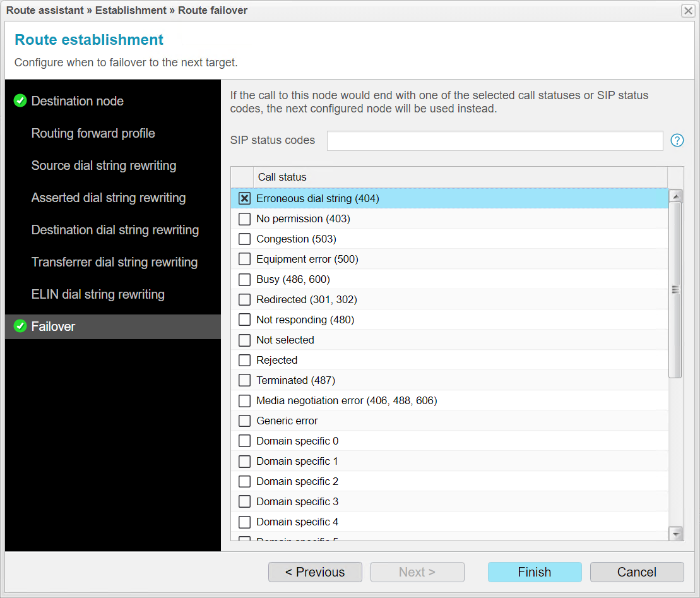Go to Routing forward profile step
This screenshot has width=700, height=598.
click(113, 133)
